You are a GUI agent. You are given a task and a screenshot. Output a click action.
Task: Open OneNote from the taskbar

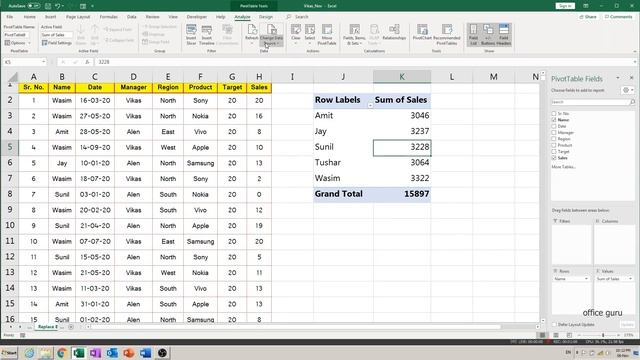pos(95,353)
